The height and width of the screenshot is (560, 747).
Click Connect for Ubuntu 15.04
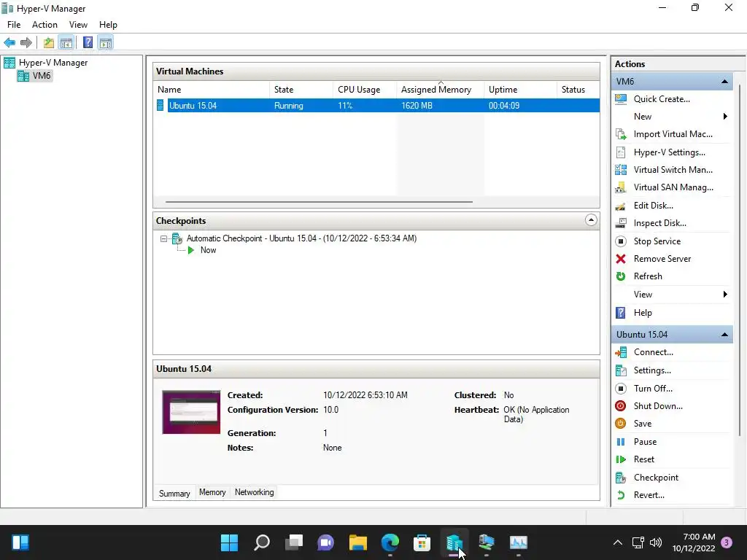coord(653,352)
